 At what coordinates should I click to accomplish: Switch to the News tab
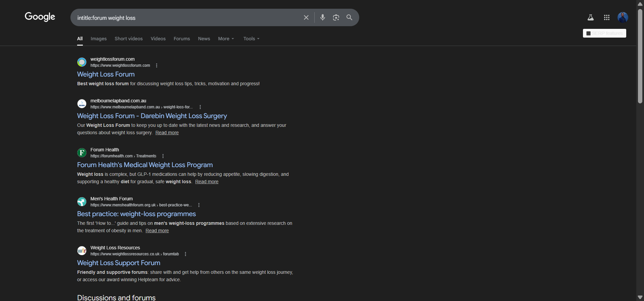point(204,39)
